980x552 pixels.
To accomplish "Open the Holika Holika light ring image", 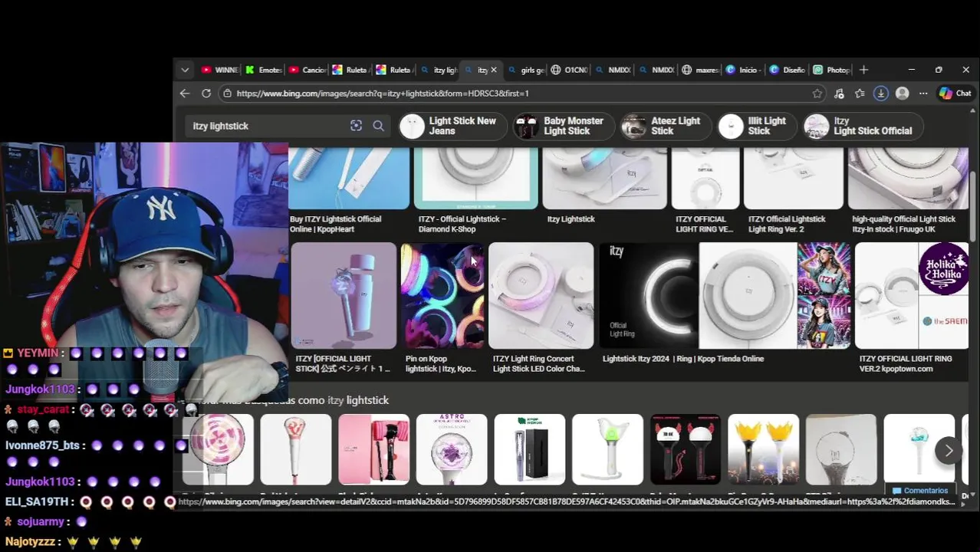I will pos(911,296).
